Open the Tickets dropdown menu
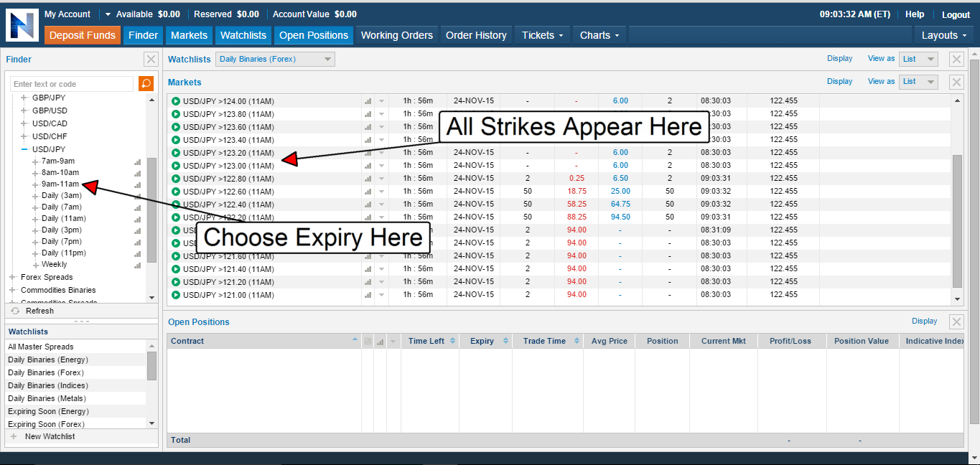Viewport: 980px width, 465px height. tap(542, 35)
